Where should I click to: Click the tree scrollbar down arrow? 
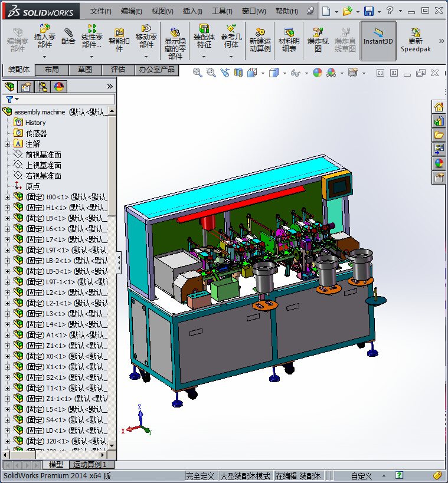pos(112,445)
